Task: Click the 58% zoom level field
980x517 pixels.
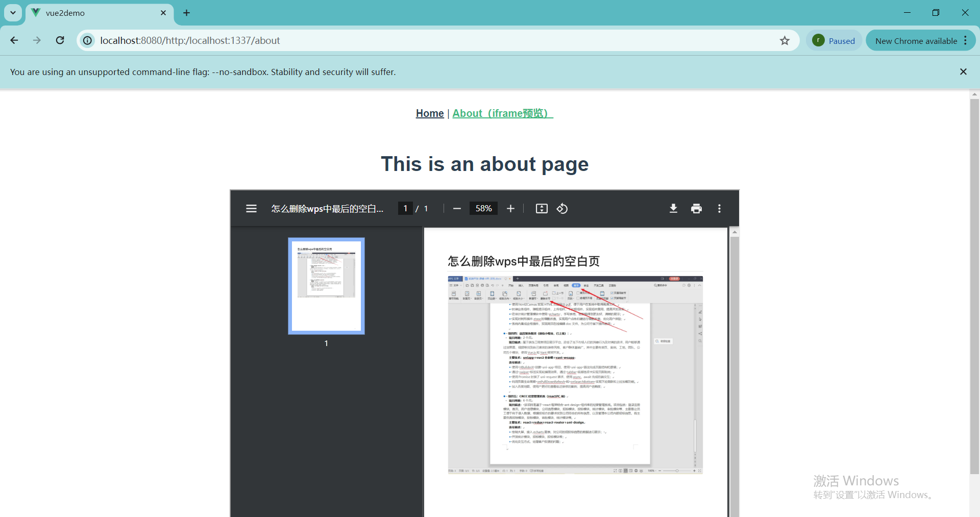Action: pos(483,208)
